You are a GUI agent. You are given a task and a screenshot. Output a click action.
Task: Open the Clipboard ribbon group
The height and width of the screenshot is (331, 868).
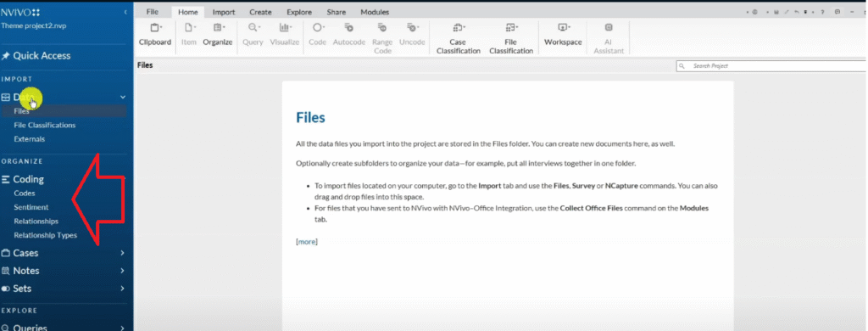[155, 35]
